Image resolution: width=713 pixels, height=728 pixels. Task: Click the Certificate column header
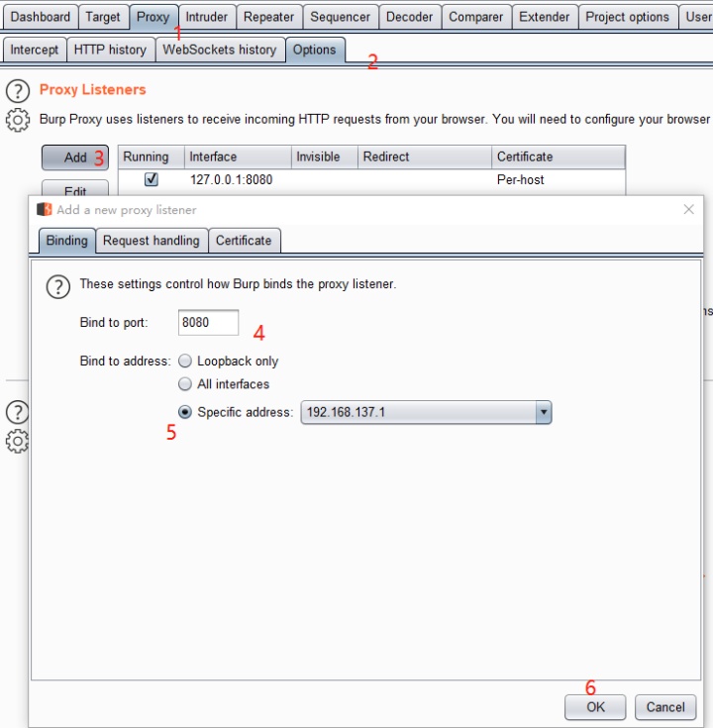tap(559, 156)
